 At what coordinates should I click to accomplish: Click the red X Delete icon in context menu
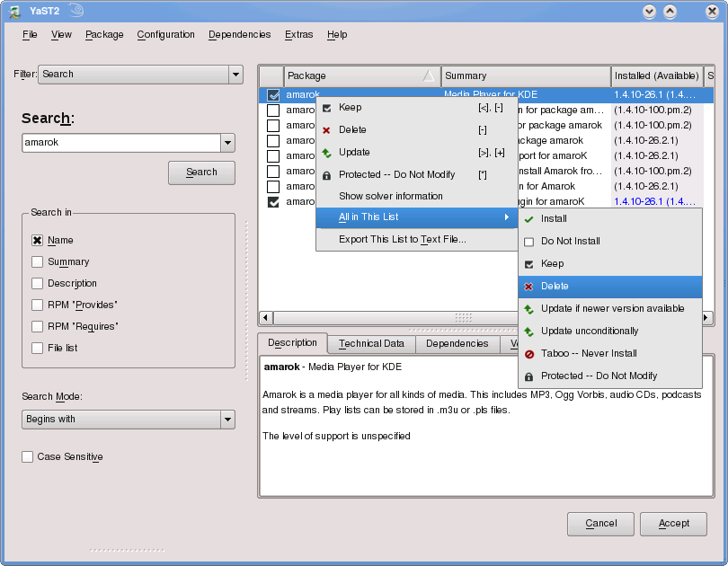coord(326,130)
